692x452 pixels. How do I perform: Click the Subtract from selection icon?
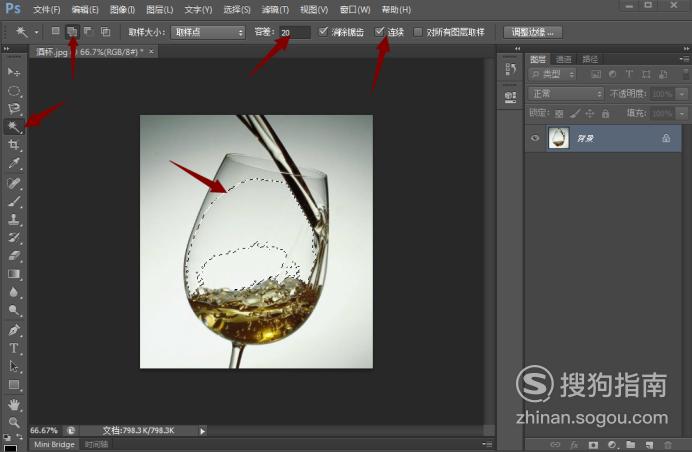pyautogui.click(x=88, y=31)
